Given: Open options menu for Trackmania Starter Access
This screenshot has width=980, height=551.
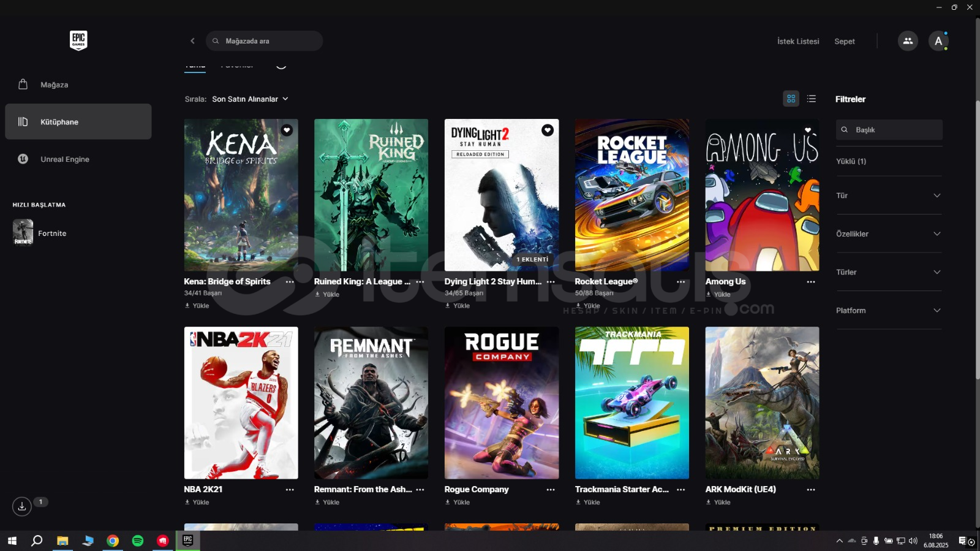Looking at the screenshot, I should tap(680, 490).
